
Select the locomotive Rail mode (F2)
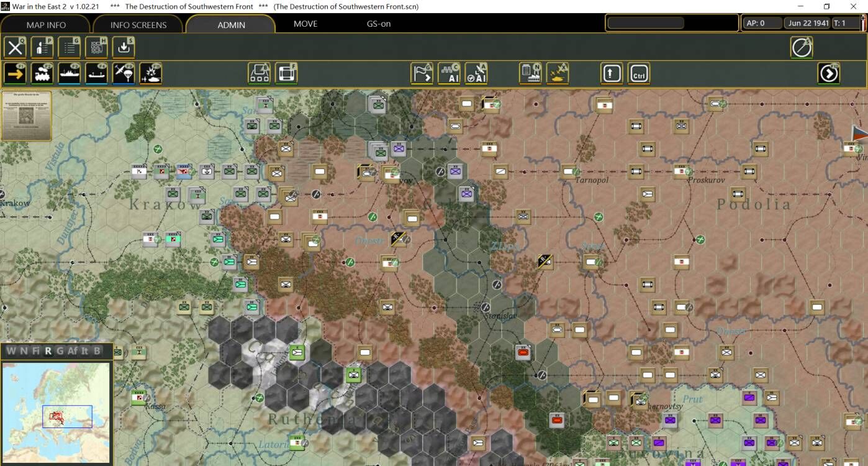[x=42, y=73]
